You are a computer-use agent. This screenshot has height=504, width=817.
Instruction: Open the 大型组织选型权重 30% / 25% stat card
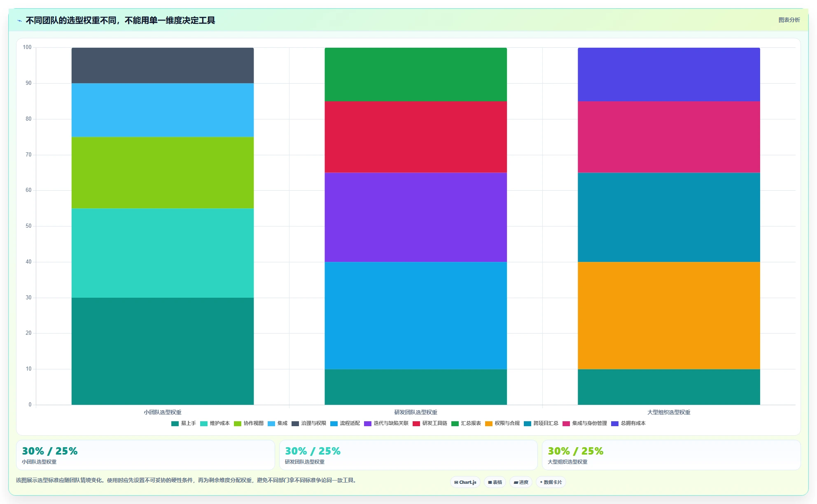(x=671, y=455)
